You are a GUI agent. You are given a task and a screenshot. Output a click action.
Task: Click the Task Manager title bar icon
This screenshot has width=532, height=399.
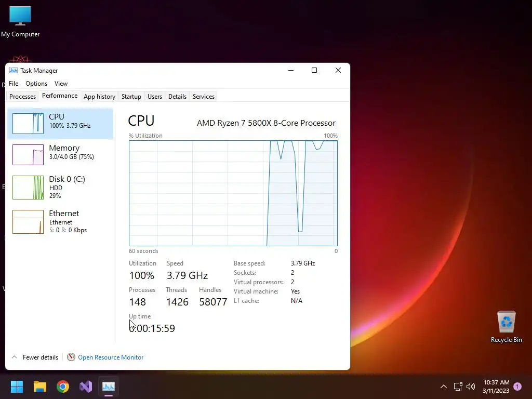point(13,70)
